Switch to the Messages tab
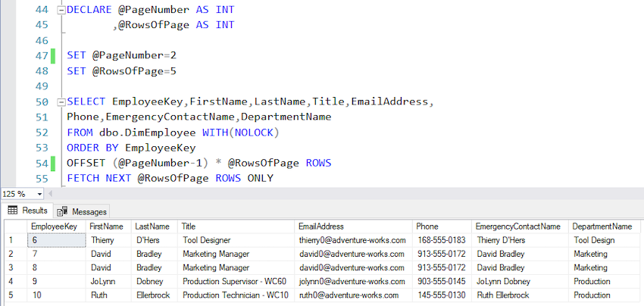This screenshot has width=644, height=306. (82, 211)
